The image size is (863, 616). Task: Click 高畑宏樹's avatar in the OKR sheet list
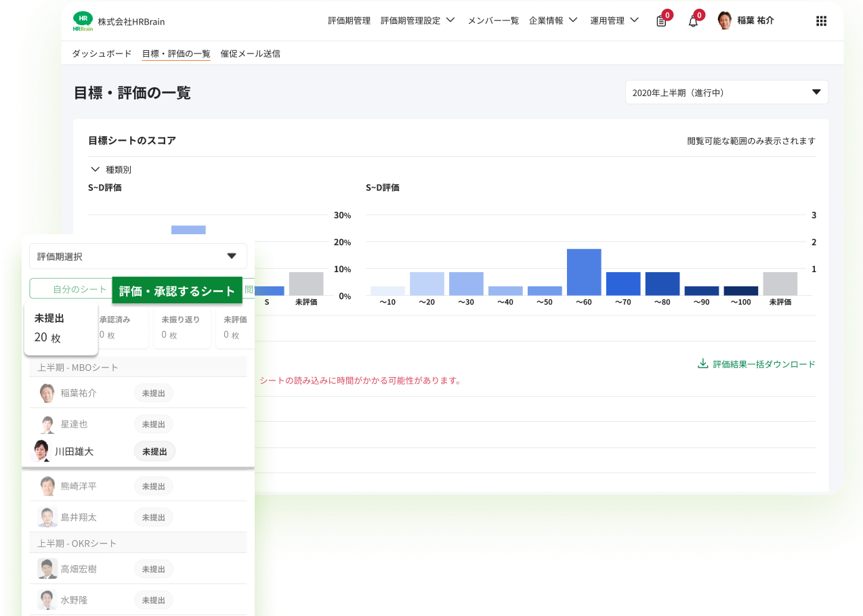click(x=47, y=569)
